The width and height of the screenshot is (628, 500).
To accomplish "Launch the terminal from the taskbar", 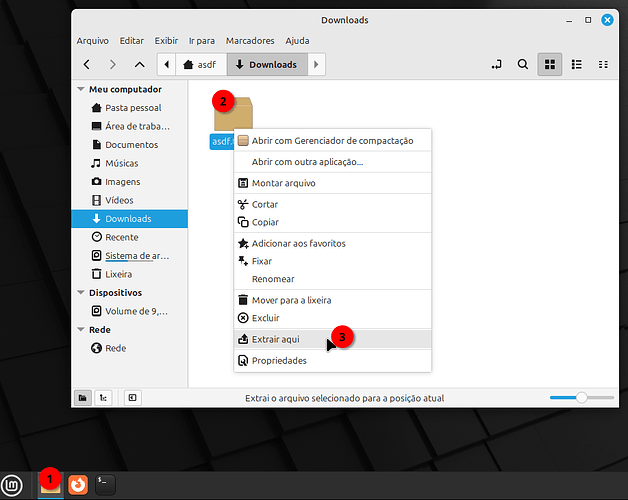I will (105, 485).
